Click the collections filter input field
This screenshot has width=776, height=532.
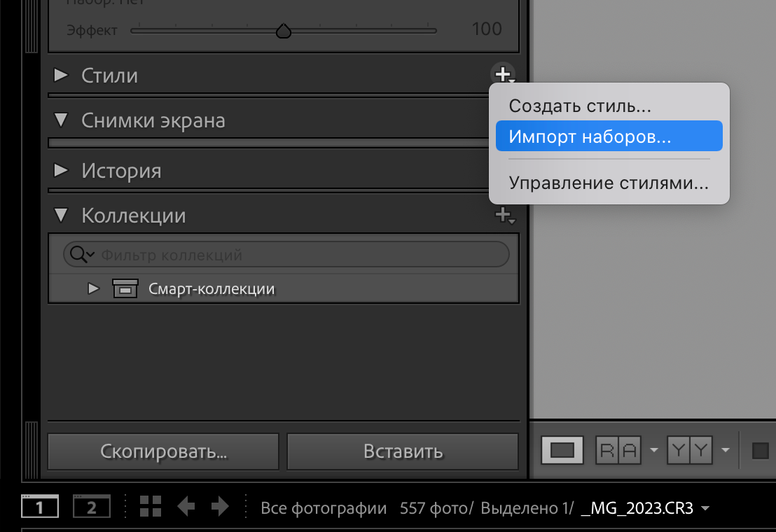click(x=280, y=253)
